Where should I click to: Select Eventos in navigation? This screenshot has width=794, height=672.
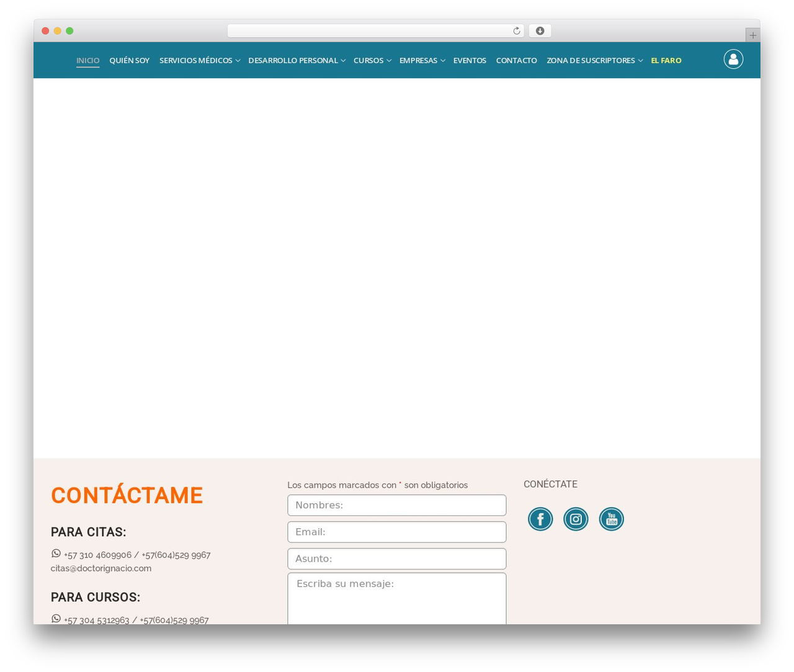tap(470, 60)
